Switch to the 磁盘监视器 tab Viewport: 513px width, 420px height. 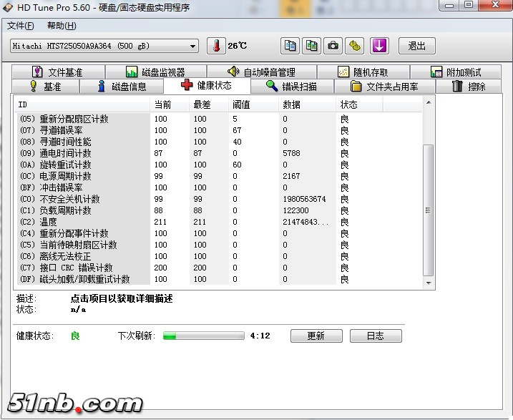click(155, 72)
